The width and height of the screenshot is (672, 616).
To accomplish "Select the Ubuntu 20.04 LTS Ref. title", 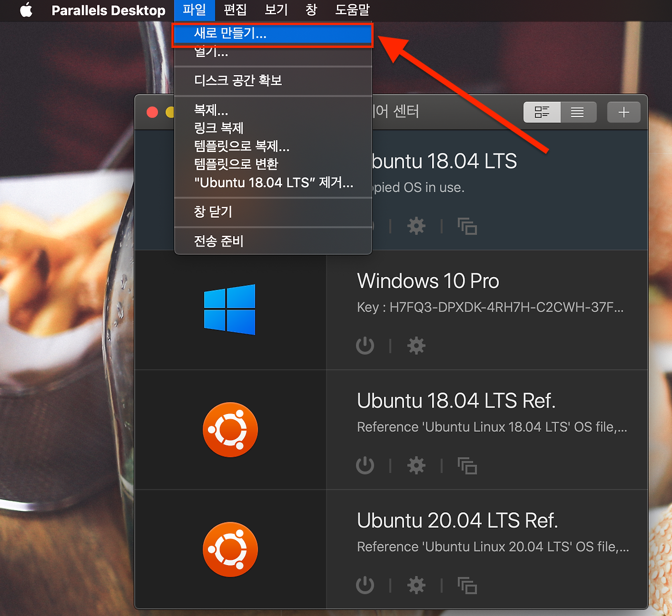I will (x=457, y=521).
